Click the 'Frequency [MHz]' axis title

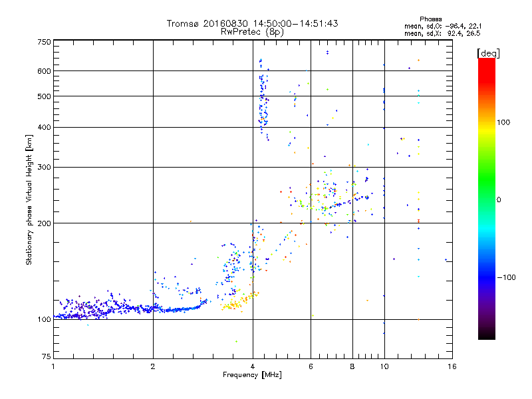pyautogui.click(x=252, y=375)
